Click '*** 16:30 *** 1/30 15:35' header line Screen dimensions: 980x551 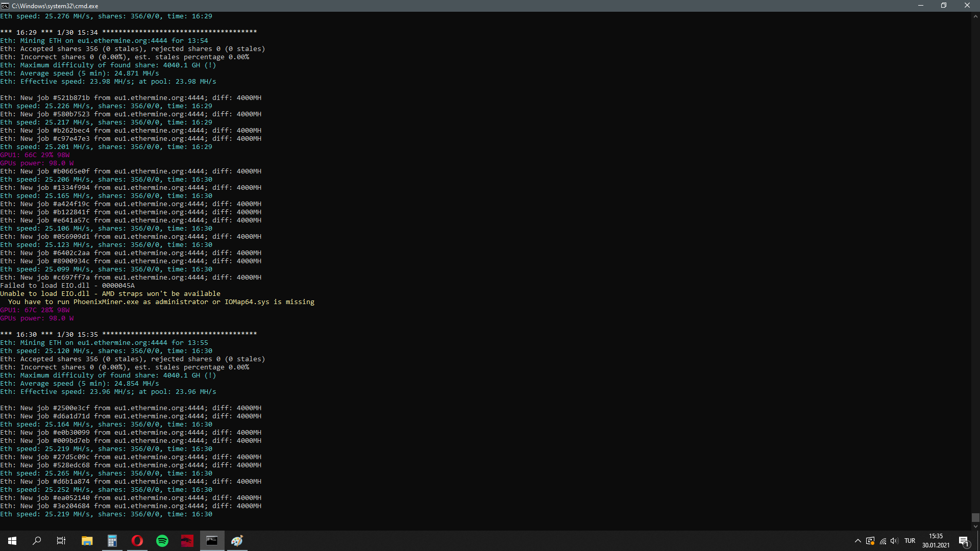129,334
